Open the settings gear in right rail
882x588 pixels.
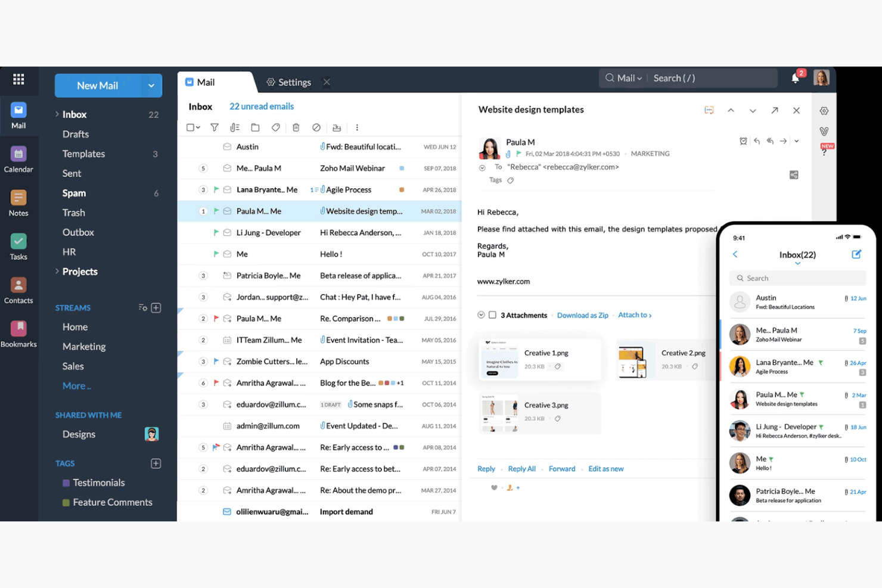click(x=824, y=111)
